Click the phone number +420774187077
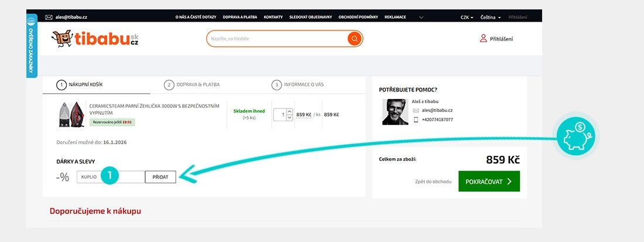 [x=437, y=120]
